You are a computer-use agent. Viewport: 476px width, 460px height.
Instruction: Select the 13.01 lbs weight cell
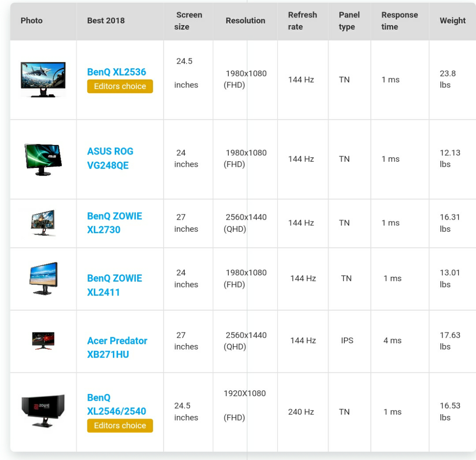click(450, 279)
